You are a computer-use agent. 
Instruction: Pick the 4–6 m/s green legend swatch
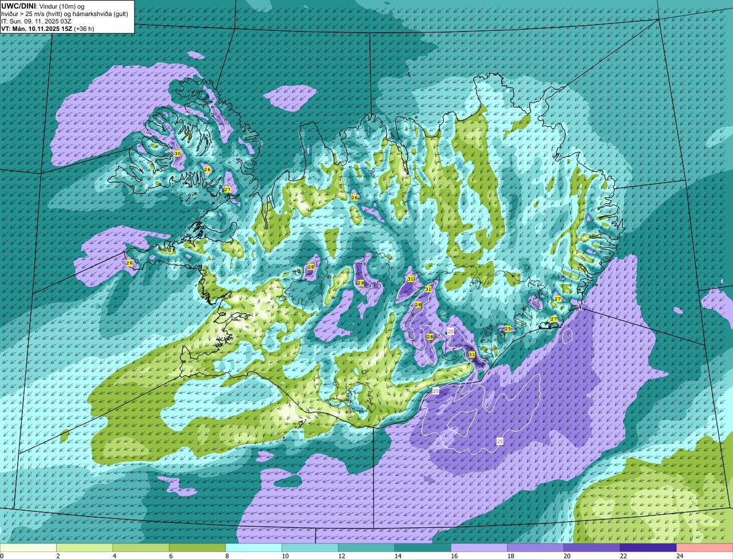(x=141, y=548)
